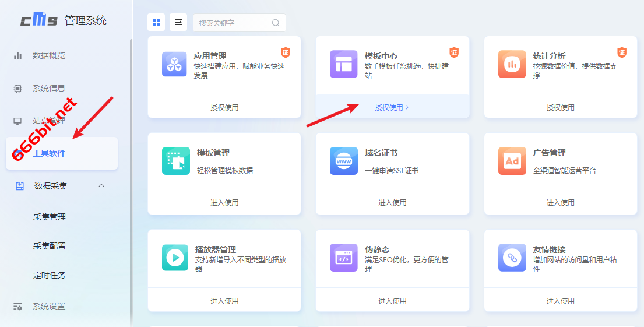The height and width of the screenshot is (327, 644).
Task: Click the 模板中心 purple layout icon
Action: click(343, 64)
